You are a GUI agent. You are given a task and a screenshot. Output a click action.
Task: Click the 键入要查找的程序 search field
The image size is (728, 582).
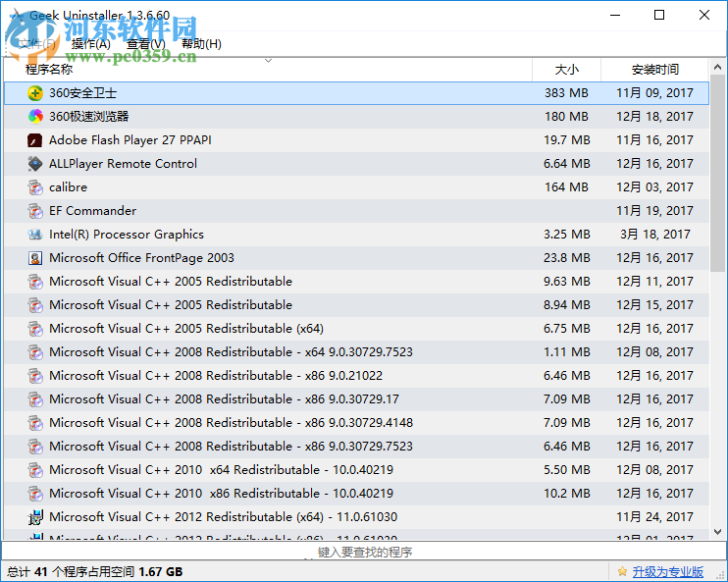click(364, 552)
